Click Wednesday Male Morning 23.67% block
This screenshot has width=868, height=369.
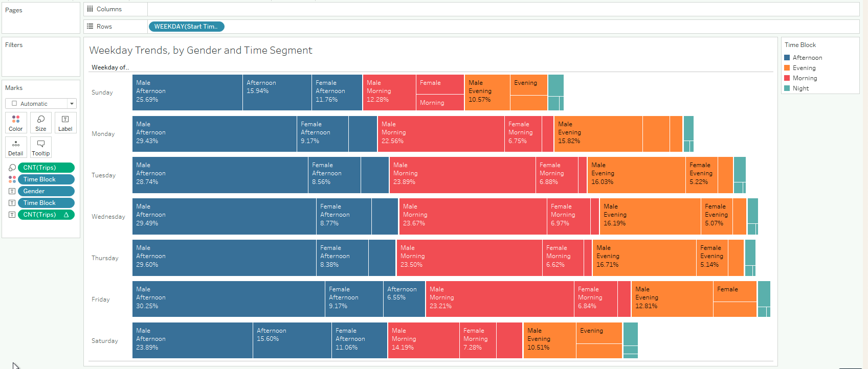click(x=473, y=217)
